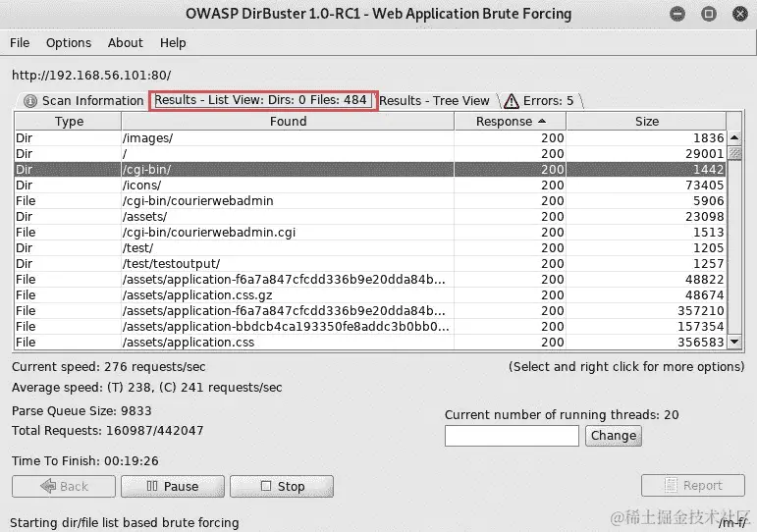This screenshot has width=757, height=532.
Task: Select /assets/application.css.gz row
Action: [370, 295]
